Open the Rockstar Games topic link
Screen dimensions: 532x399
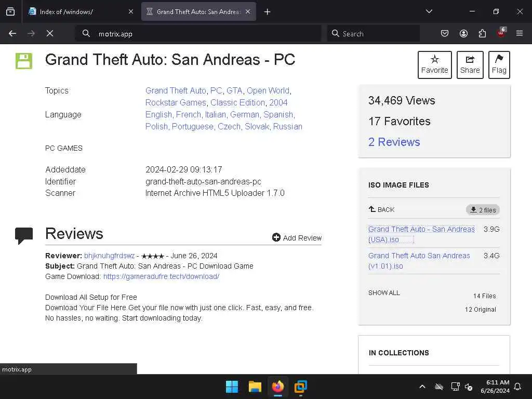click(176, 102)
